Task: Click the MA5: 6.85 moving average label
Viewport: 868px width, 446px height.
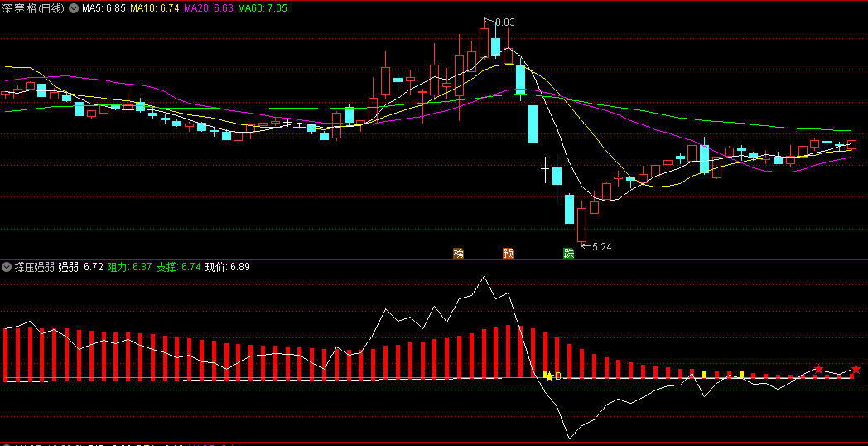Action: click(x=104, y=8)
